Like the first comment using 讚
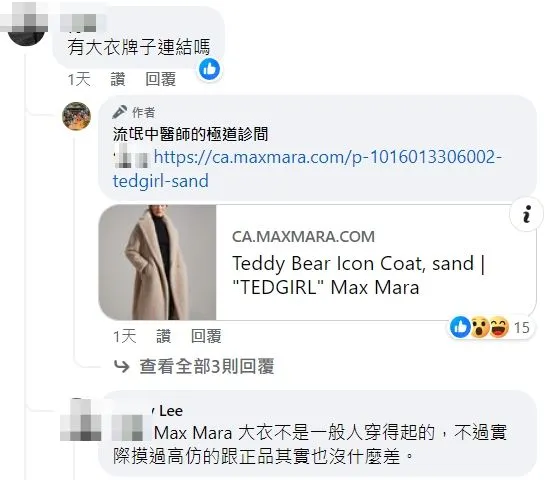The image size is (545, 480). pos(117,79)
